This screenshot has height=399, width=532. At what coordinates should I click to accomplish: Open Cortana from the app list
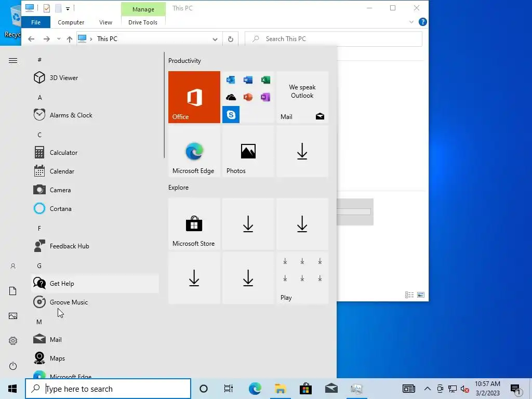click(95, 209)
